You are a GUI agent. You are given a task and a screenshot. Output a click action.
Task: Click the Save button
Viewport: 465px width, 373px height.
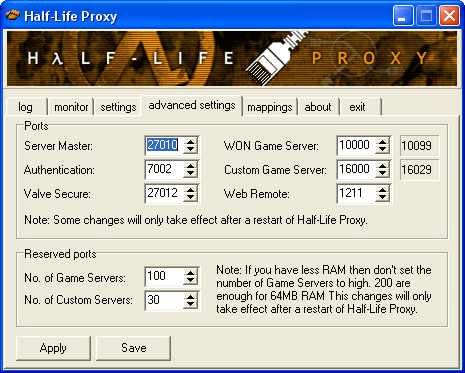134,348
